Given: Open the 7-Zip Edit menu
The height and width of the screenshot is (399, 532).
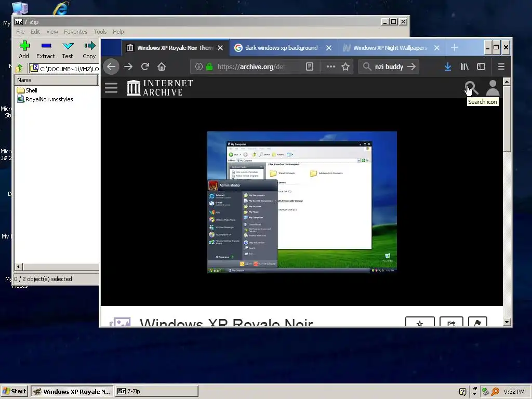Looking at the screenshot, I should [35, 32].
